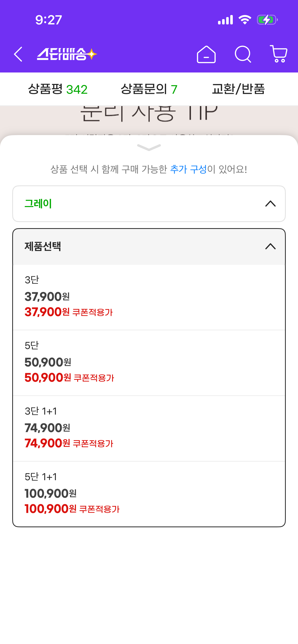Tap the Wi-Fi status icon
Viewport: 298px width, 644px height.
245,20
